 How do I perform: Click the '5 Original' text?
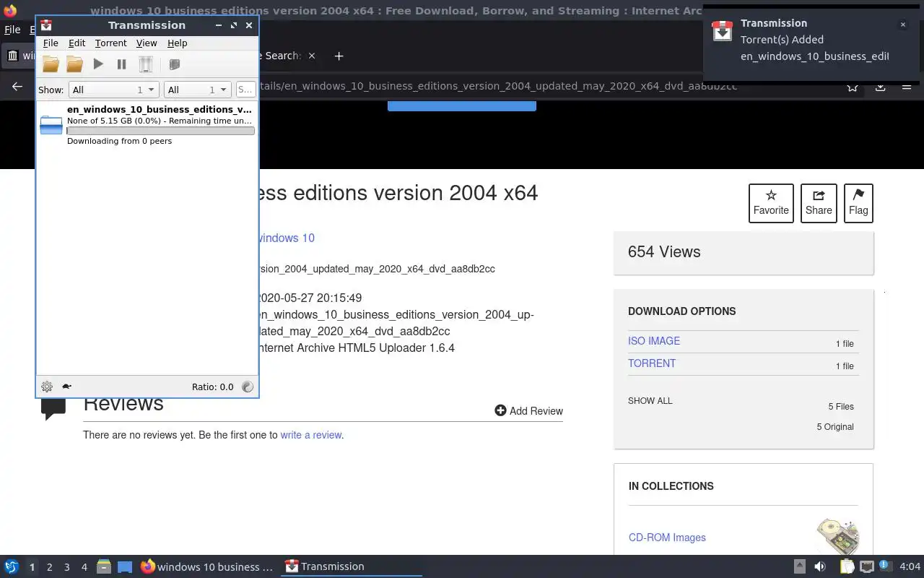(835, 427)
